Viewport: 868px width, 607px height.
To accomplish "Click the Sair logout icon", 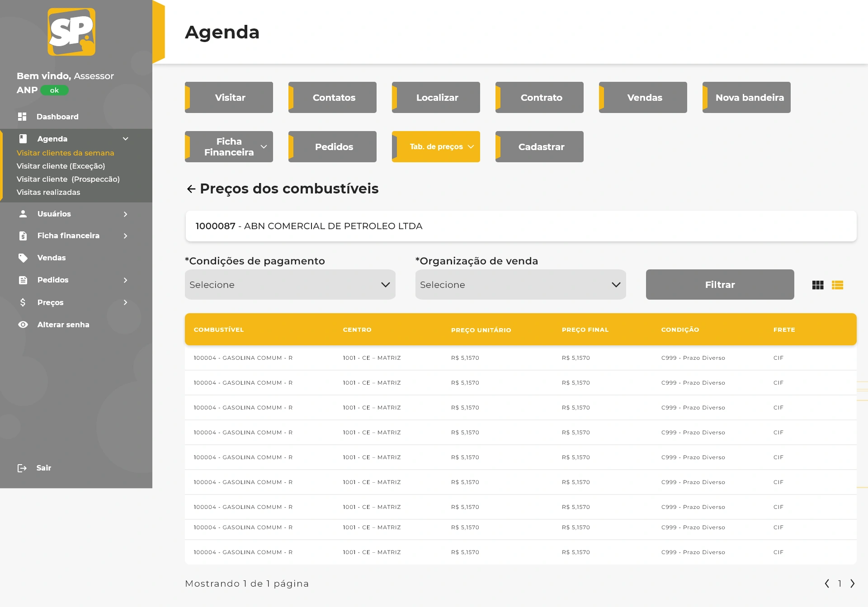I will (x=22, y=468).
